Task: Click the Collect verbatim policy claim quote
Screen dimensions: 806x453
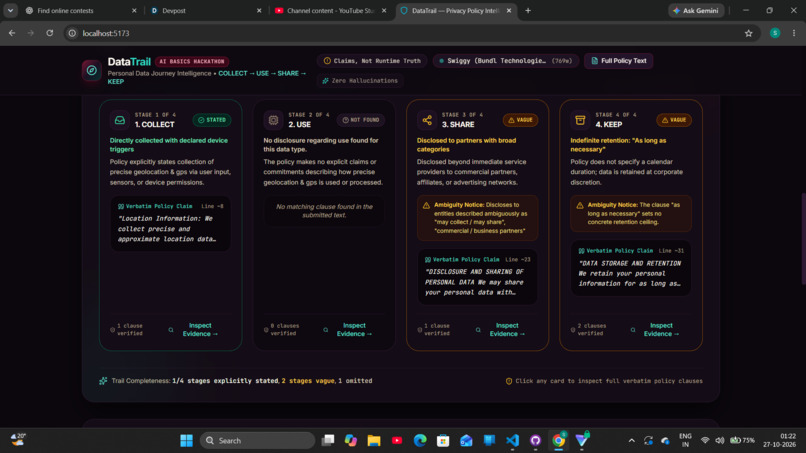Action: coord(167,229)
